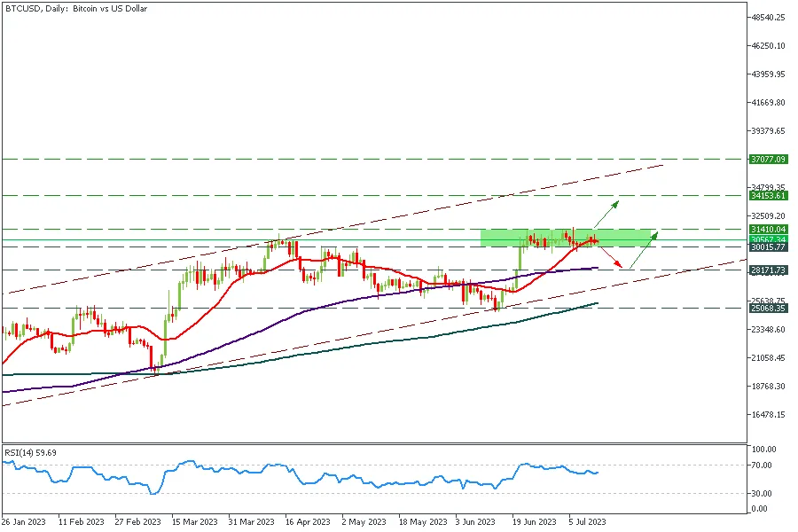Click the RSI 30.00 oversold level label
This screenshot has height=532, width=798.
pyautogui.click(x=762, y=493)
